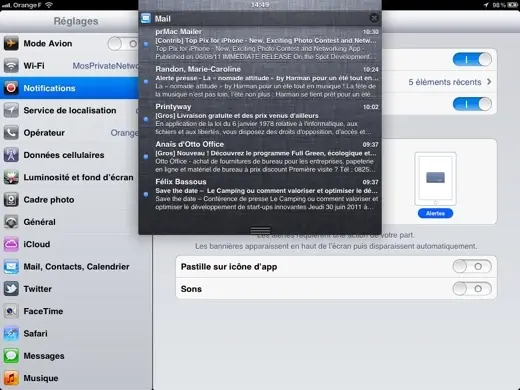Tap the FaceTime camera icon
520x390 pixels.
[11, 311]
